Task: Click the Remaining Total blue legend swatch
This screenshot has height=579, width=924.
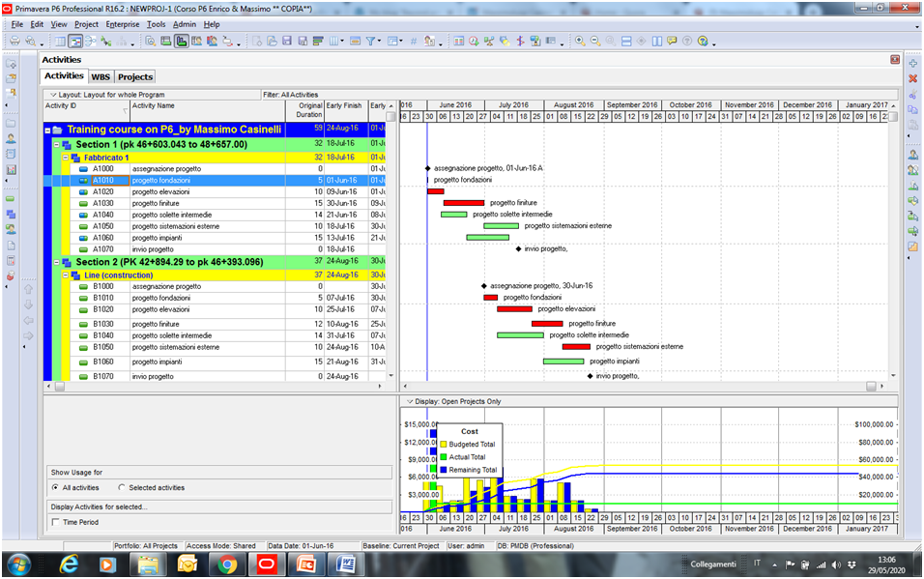Action: [x=443, y=470]
